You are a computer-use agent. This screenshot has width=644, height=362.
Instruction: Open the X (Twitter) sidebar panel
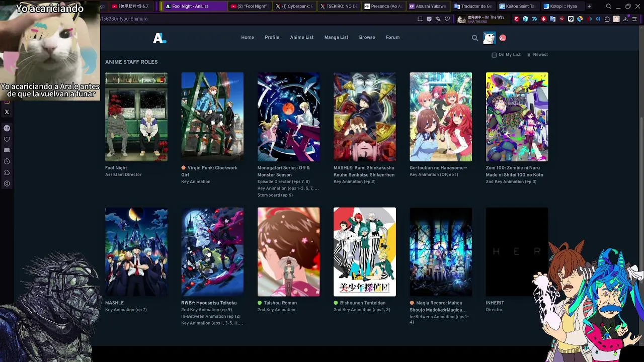click(7, 112)
